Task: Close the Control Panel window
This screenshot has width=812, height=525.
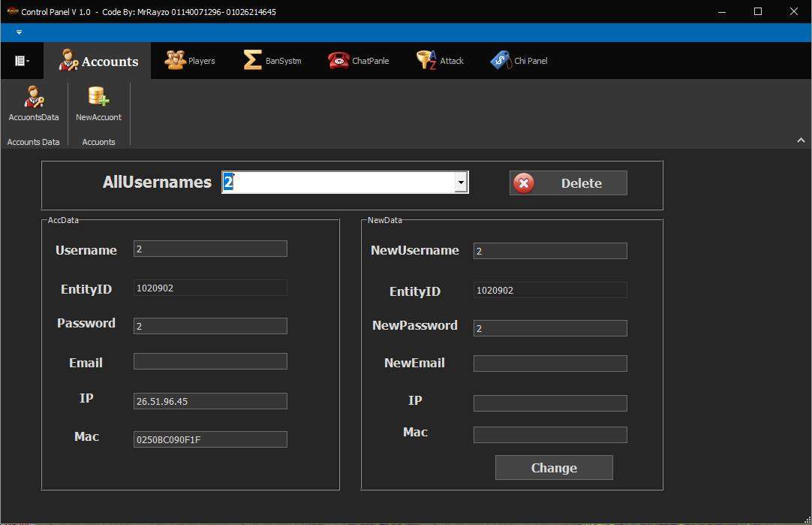Action: 794,11
